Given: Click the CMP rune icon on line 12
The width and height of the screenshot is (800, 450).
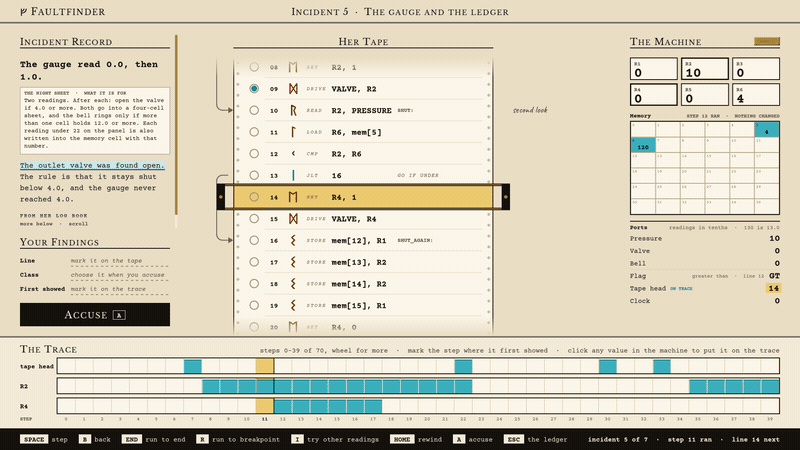Looking at the screenshot, I should tap(293, 154).
